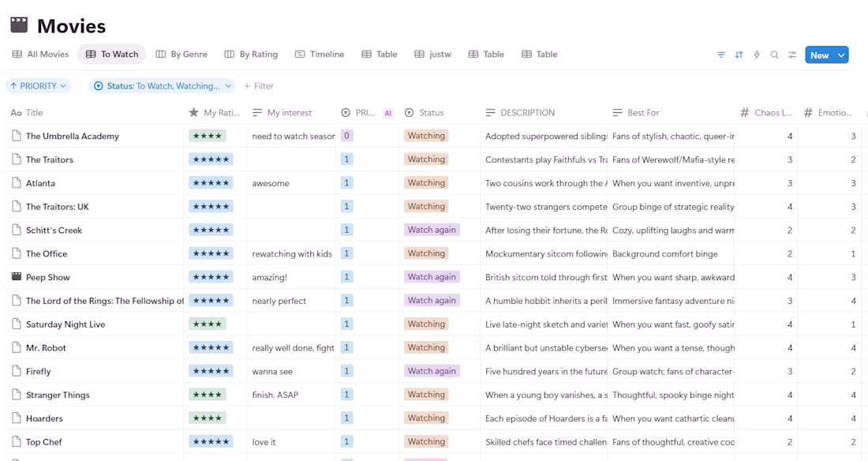Open Watch again status of Firefly
Viewport: 868px width, 461px height.
point(432,371)
